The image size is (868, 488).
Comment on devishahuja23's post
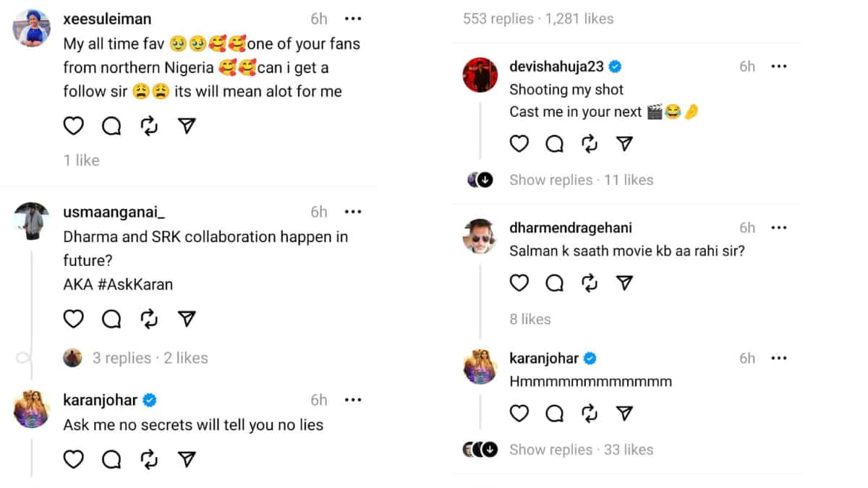pos(555,144)
